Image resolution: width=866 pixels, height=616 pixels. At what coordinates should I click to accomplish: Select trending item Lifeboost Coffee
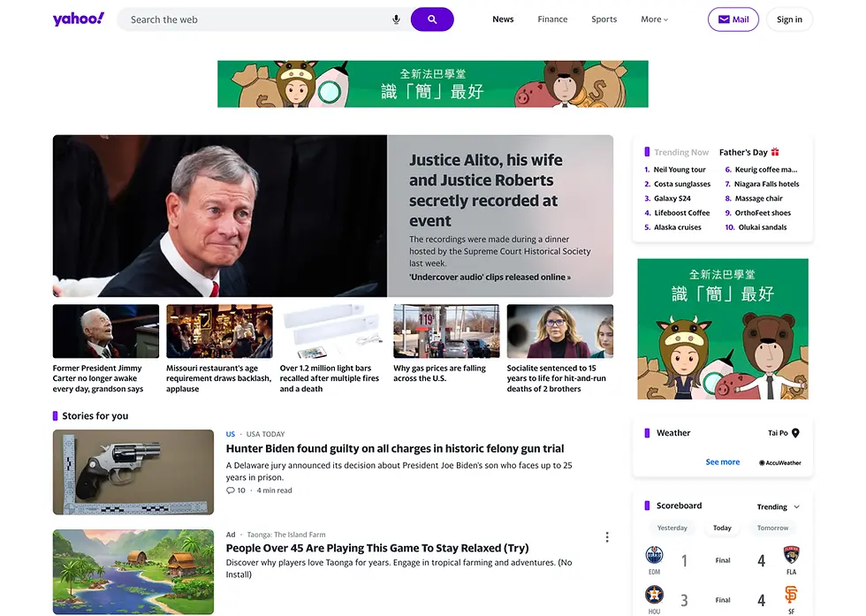tap(681, 213)
